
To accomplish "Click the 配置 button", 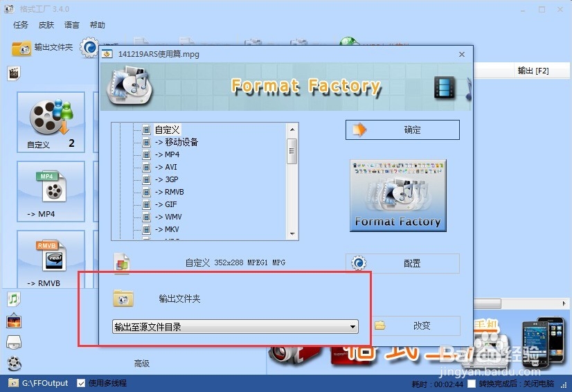I will pos(402,263).
